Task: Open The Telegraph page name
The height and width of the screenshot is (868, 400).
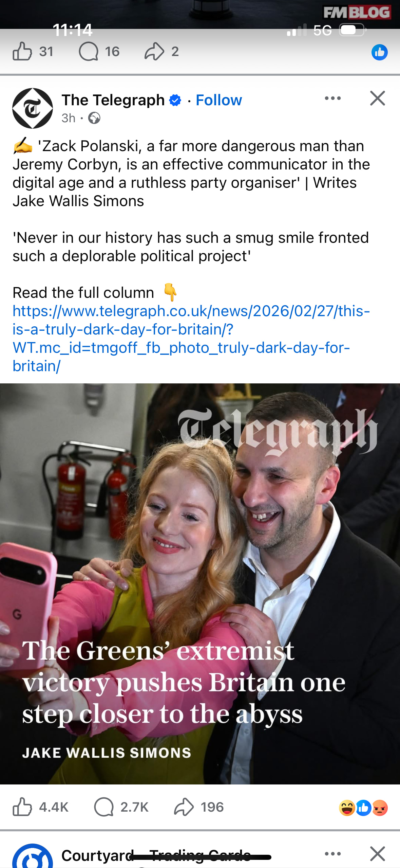Action: pos(113,100)
